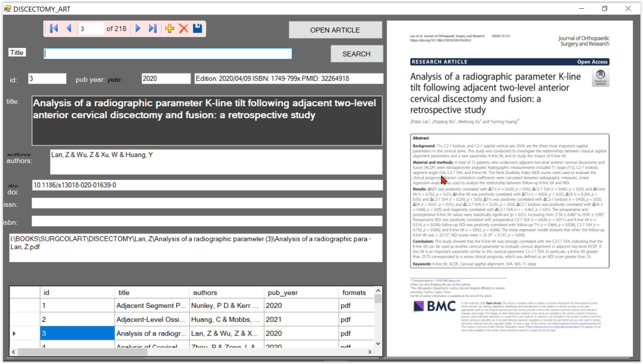Delete current record with red X
The image size is (643, 364).
[x=184, y=29]
